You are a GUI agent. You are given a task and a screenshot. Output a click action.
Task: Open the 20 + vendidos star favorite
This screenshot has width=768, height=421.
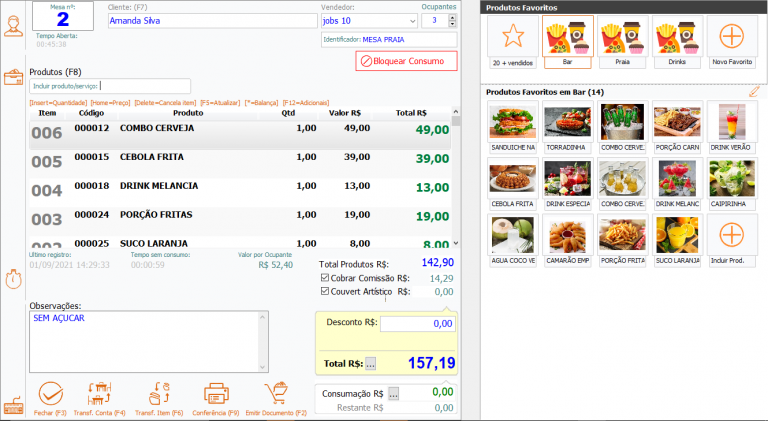pos(512,38)
